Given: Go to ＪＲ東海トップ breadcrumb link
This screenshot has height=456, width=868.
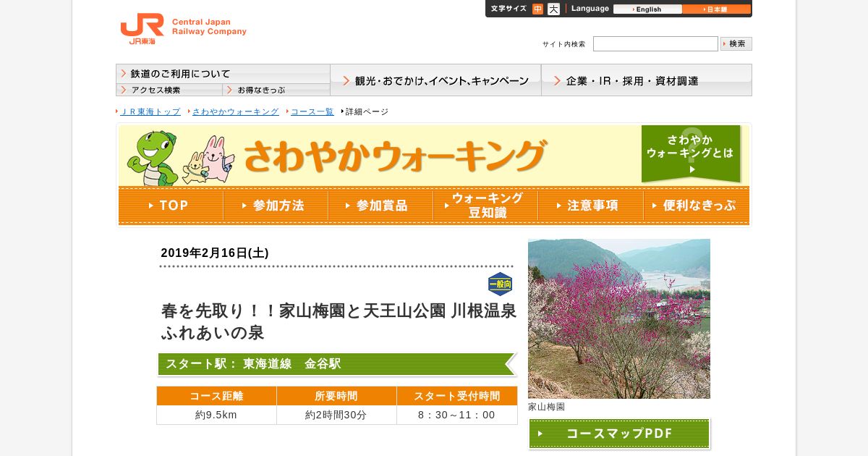Looking at the screenshot, I should pyautogui.click(x=150, y=111).
